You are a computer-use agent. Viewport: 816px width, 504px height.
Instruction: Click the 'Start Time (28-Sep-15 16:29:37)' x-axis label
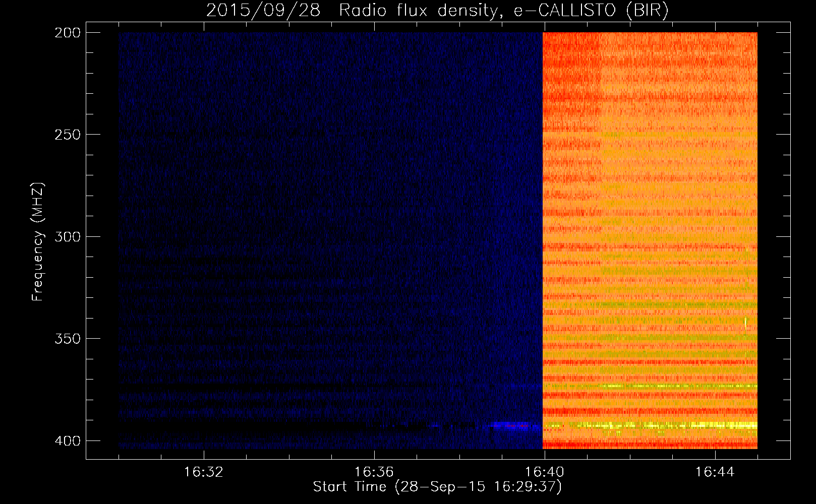point(437,487)
